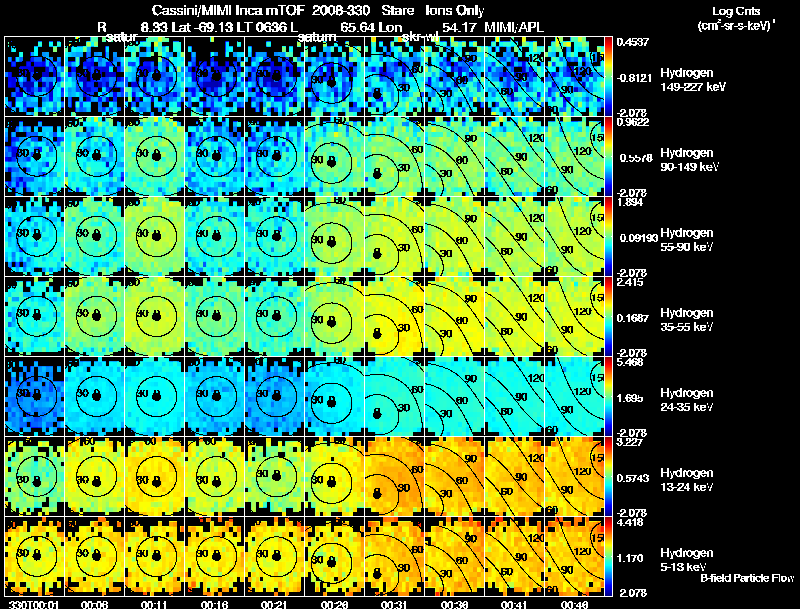
Task: Click the 'Log Cnts' scale heading
Action: (x=736, y=11)
